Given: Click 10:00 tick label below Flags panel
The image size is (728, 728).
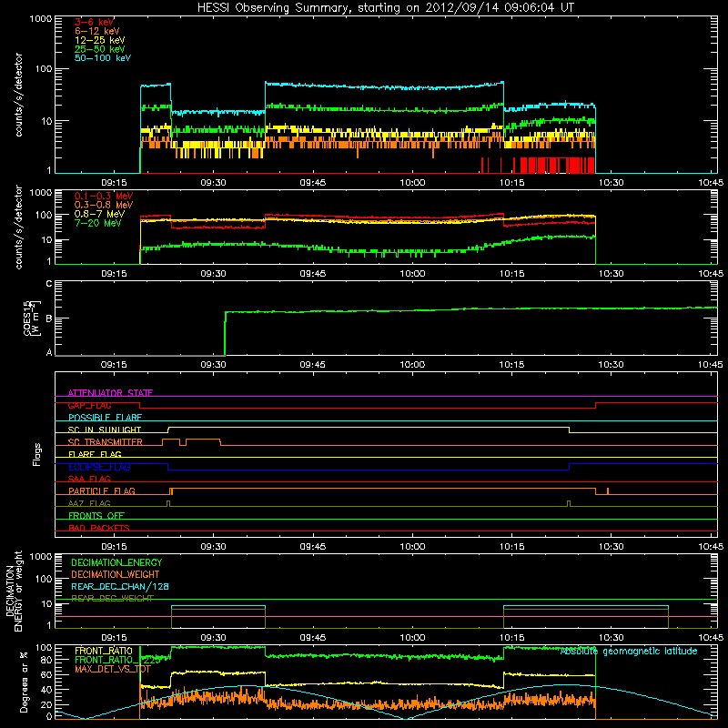Looking at the screenshot, I should coord(412,547).
